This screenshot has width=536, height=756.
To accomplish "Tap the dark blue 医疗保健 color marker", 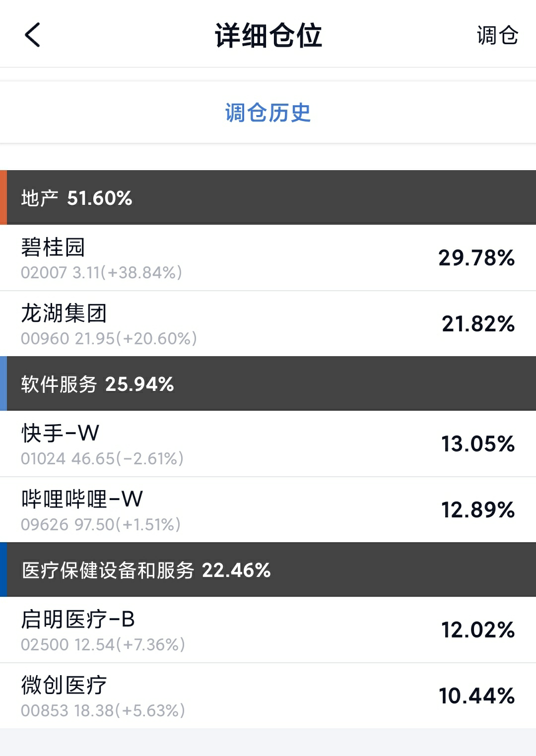I will (x=3, y=569).
